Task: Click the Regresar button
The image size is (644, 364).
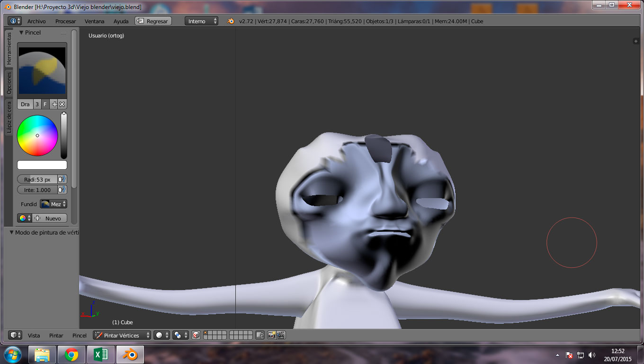Action: [x=153, y=21]
